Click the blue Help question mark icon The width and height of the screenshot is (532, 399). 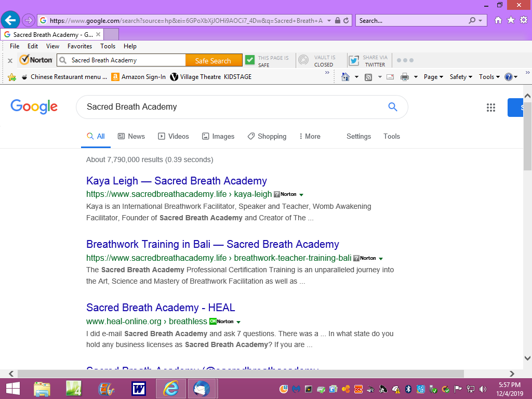pyautogui.click(x=508, y=77)
